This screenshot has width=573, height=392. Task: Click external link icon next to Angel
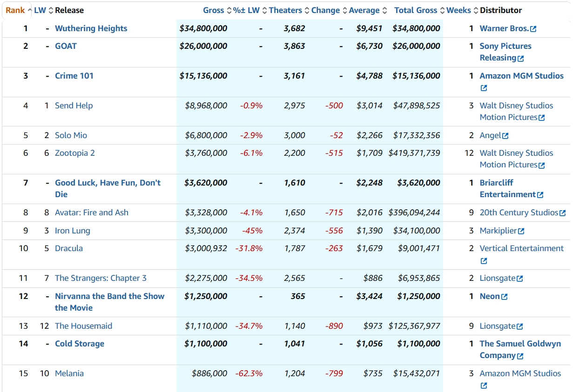click(x=506, y=136)
